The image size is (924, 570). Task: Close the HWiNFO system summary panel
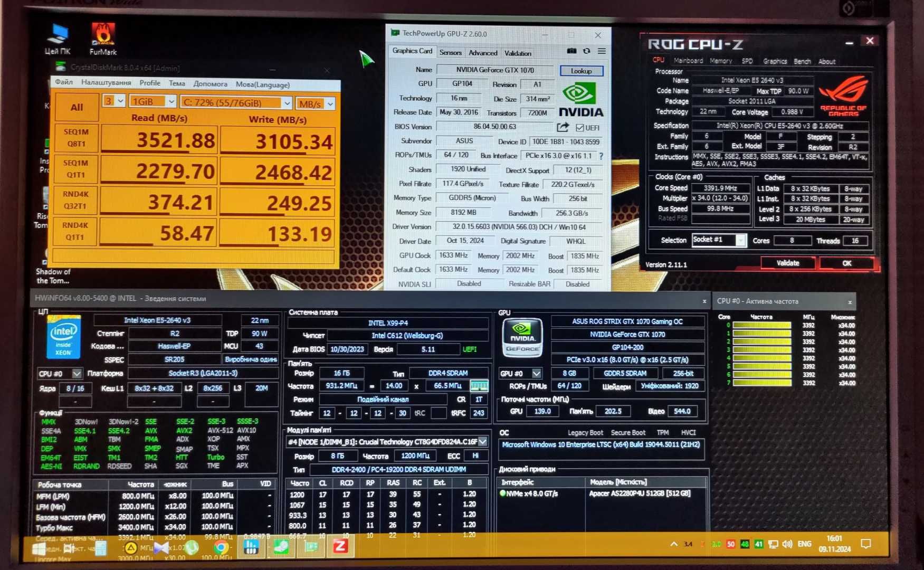(x=704, y=301)
